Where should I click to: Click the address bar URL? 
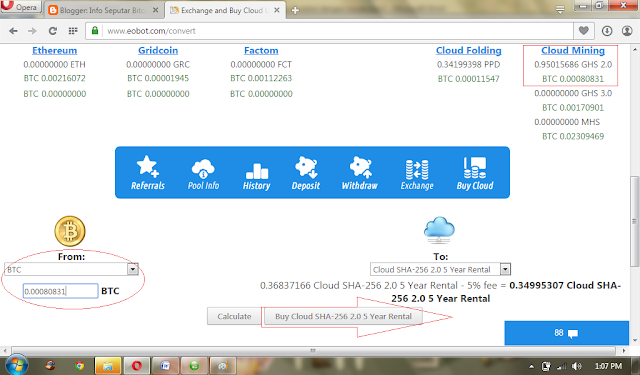[151, 31]
